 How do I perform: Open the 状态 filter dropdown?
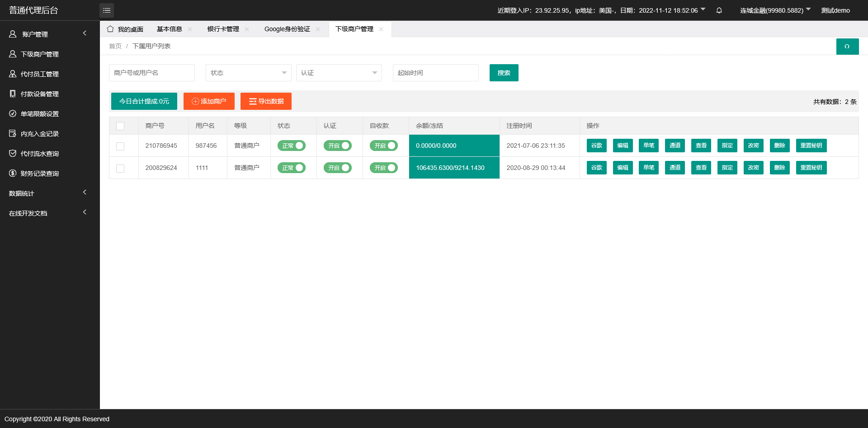(x=248, y=73)
